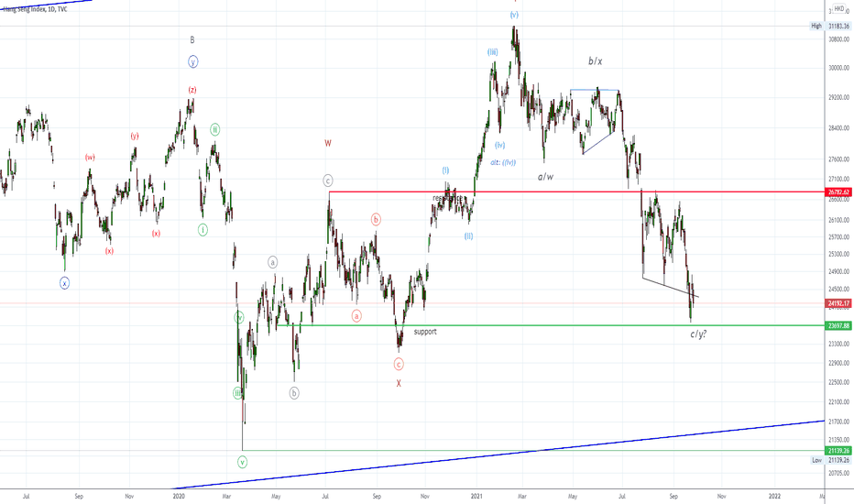Select the grey circled 'b' marker
Image resolution: width=854 pixels, height=504 pixels.
[x=294, y=393]
